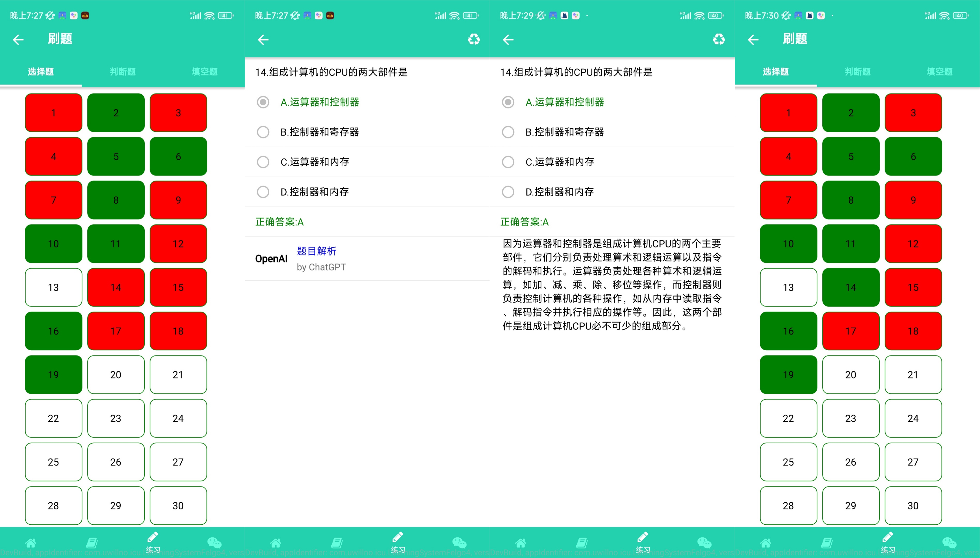Open the 题目解析 link by ChatGPT
This screenshot has width=980, height=558.
pyautogui.click(x=316, y=251)
